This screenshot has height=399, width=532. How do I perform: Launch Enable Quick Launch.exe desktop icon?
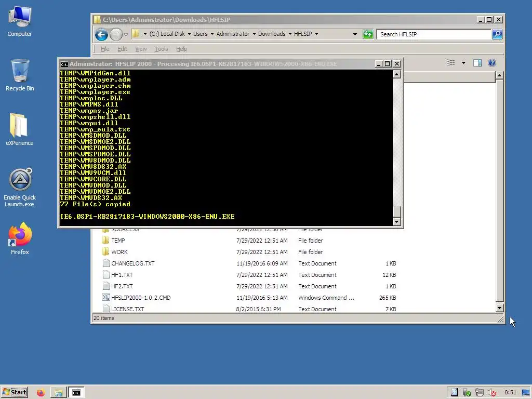(x=20, y=188)
